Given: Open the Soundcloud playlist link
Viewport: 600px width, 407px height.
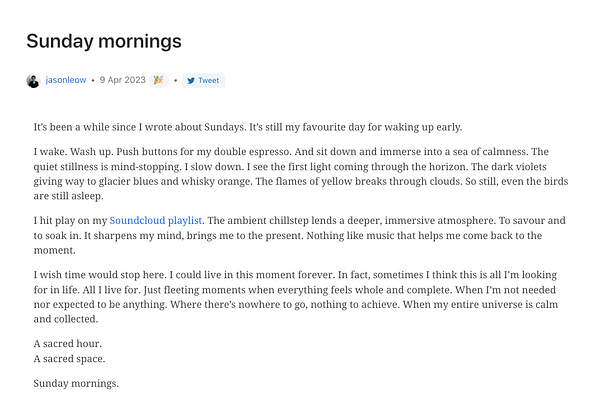Looking at the screenshot, I should pyautogui.click(x=157, y=219).
